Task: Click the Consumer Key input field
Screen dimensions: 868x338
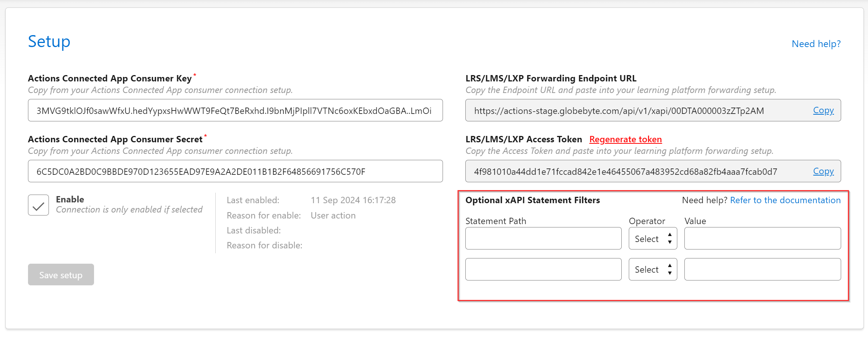Action: click(235, 111)
